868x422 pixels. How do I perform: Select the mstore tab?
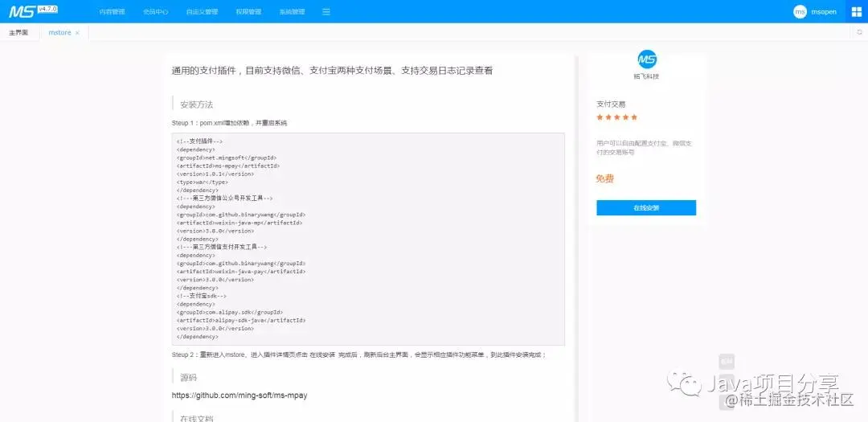[59, 33]
